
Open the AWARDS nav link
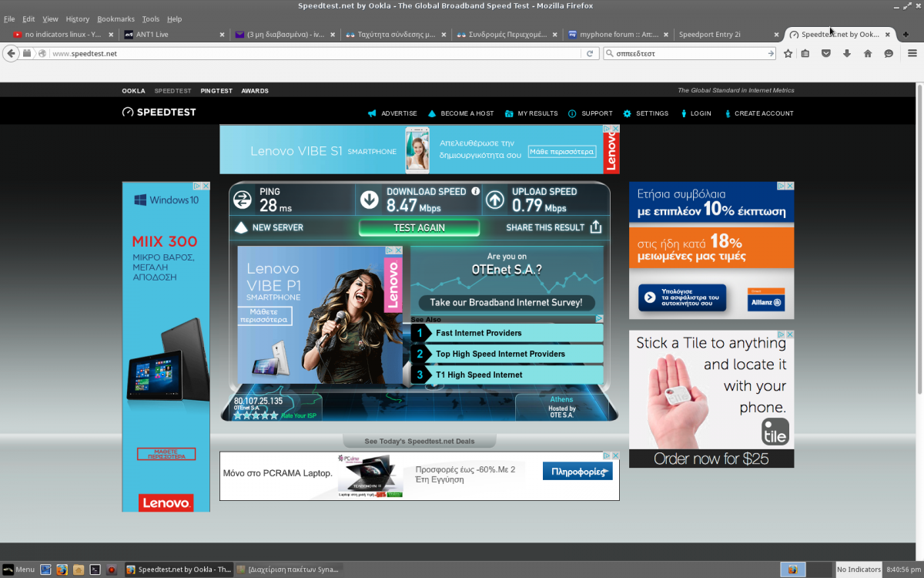pyautogui.click(x=255, y=91)
